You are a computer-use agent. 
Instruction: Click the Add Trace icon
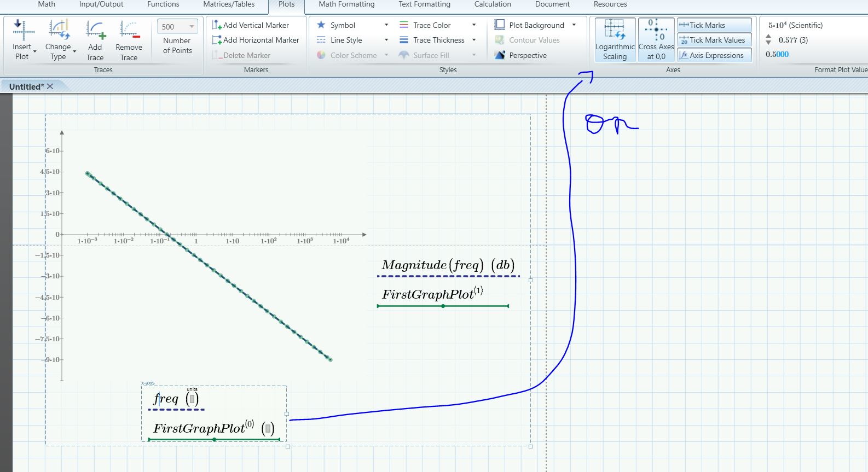coord(95,31)
